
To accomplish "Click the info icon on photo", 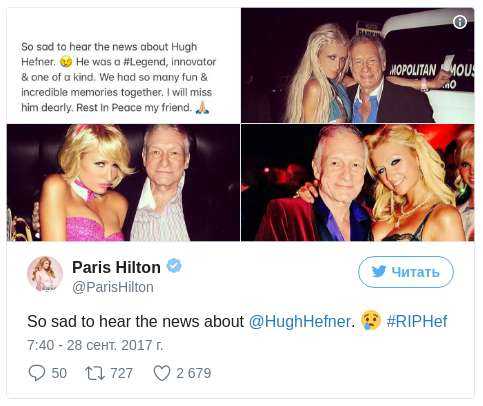I will click(x=460, y=22).
